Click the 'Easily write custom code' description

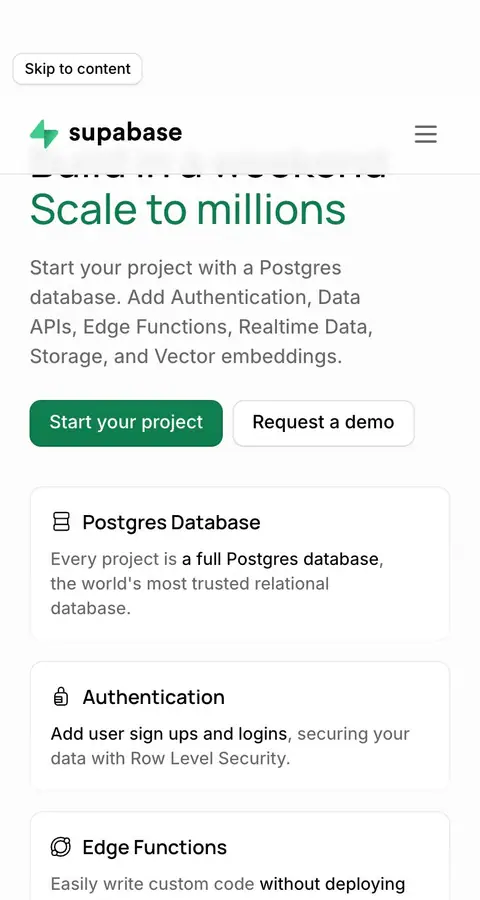153,884
